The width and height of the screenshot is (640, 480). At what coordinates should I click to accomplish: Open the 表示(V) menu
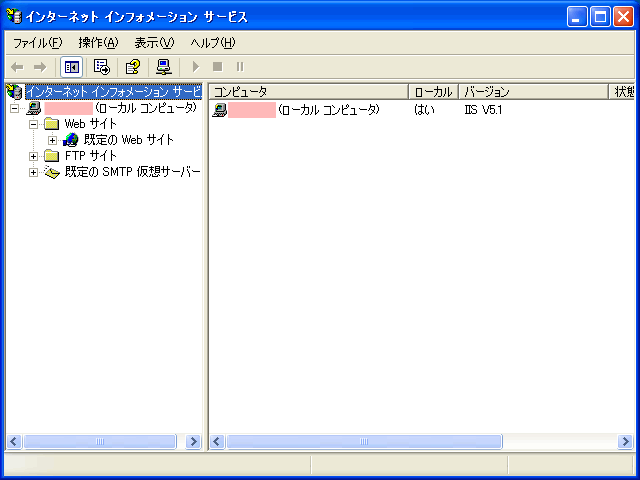[154, 42]
